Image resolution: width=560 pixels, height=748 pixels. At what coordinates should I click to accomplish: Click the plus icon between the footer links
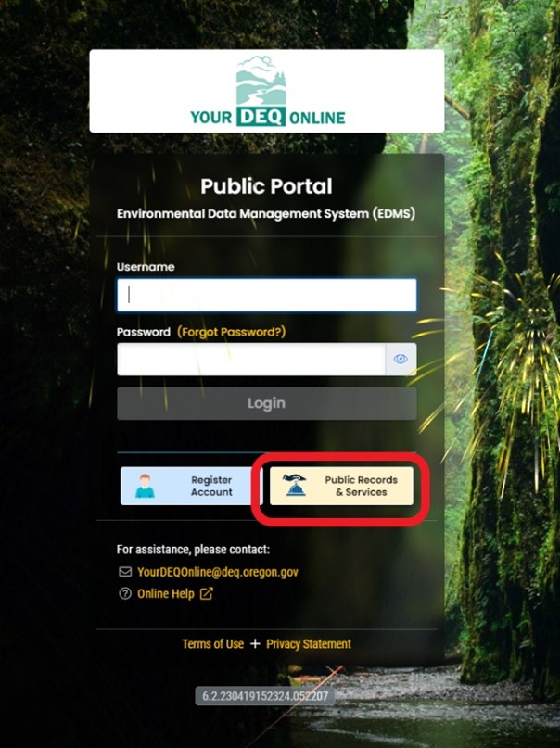pos(255,643)
